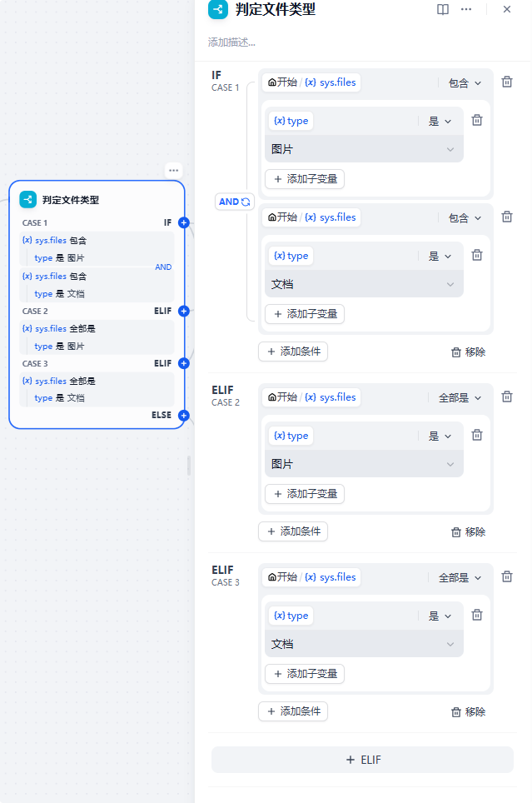Open 是 operator dropdown for first type in CASE 1
This screenshot has height=803, width=532.
440,122
